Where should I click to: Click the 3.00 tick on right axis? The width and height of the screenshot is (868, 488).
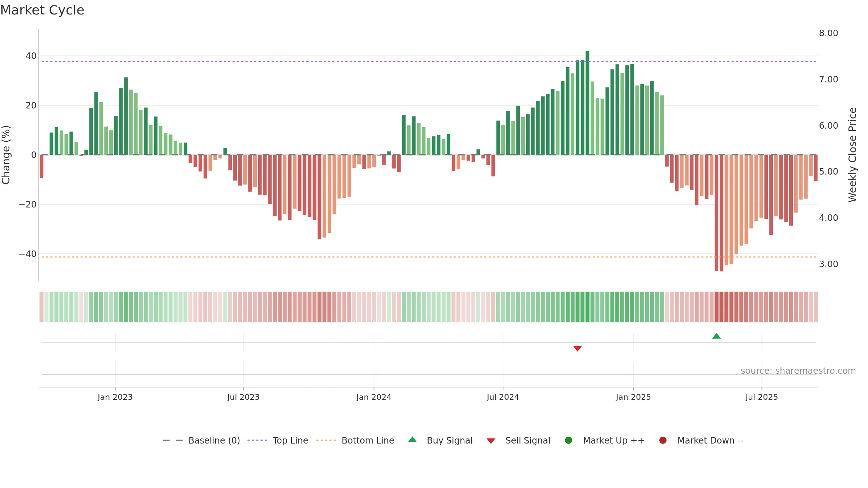coord(829,264)
